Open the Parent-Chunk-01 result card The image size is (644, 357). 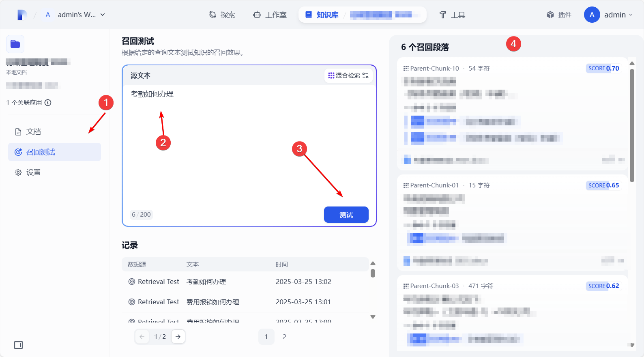click(x=512, y=223)
